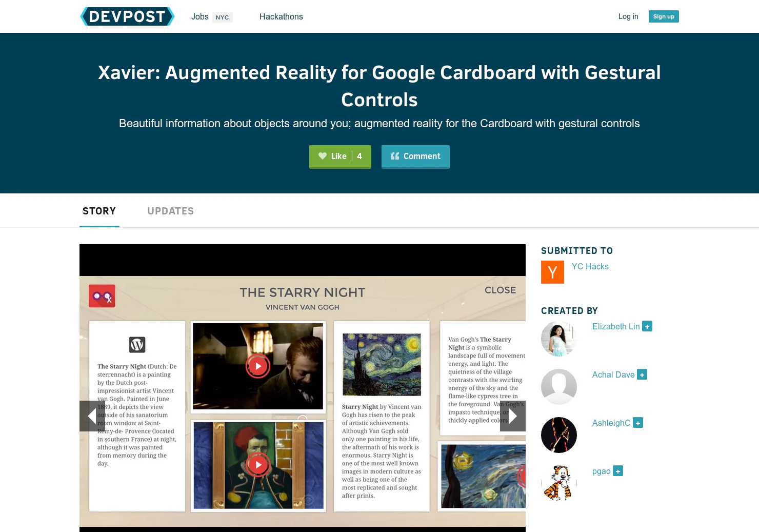Screen dimensions: 759x532
Task: Click the Sign up button
Action: pos(664,16)
